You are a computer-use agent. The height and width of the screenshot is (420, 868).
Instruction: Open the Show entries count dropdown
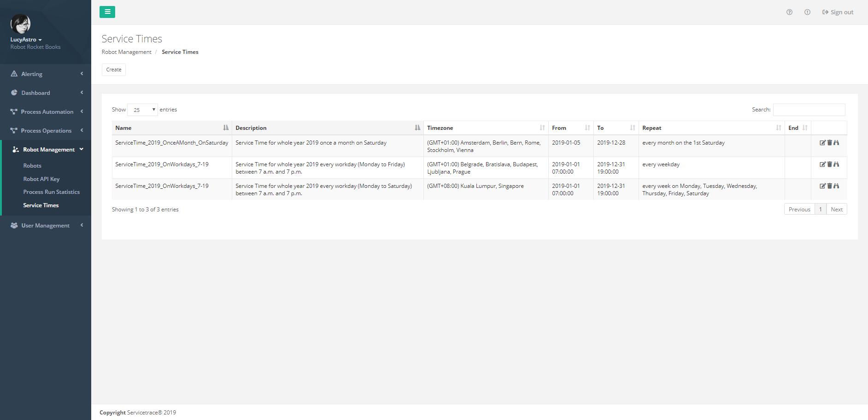(142, 110)
